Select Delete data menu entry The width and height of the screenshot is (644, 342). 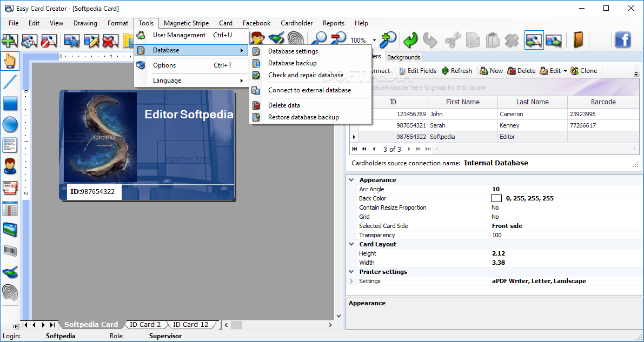(x=310, y=105)
